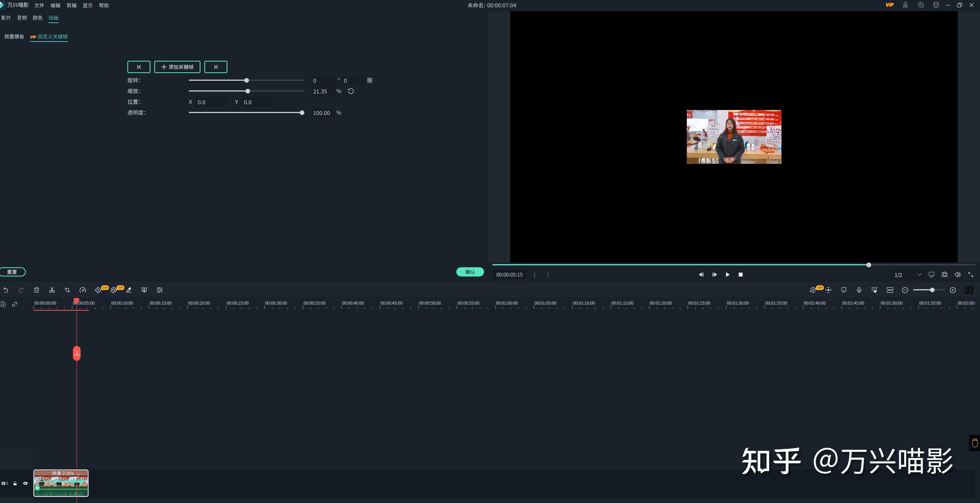Screen dimensions: 980x503
Task: Open the crop tool
Action: [67, 290]
